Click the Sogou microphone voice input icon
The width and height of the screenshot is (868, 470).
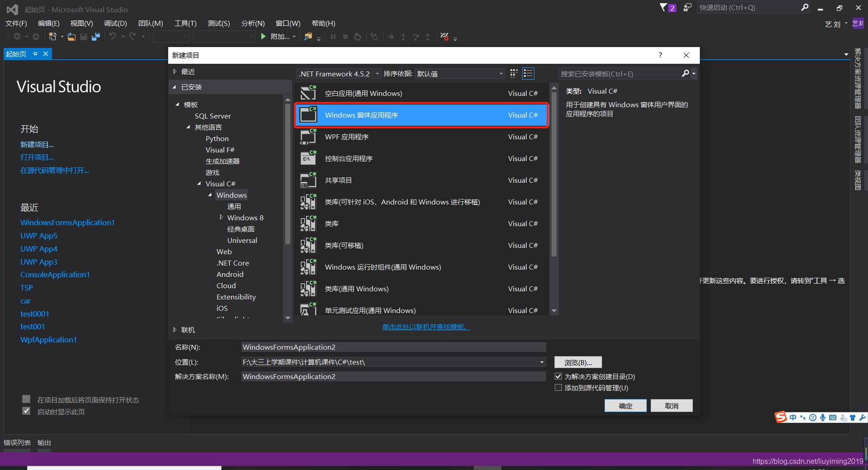click(823, 418)
